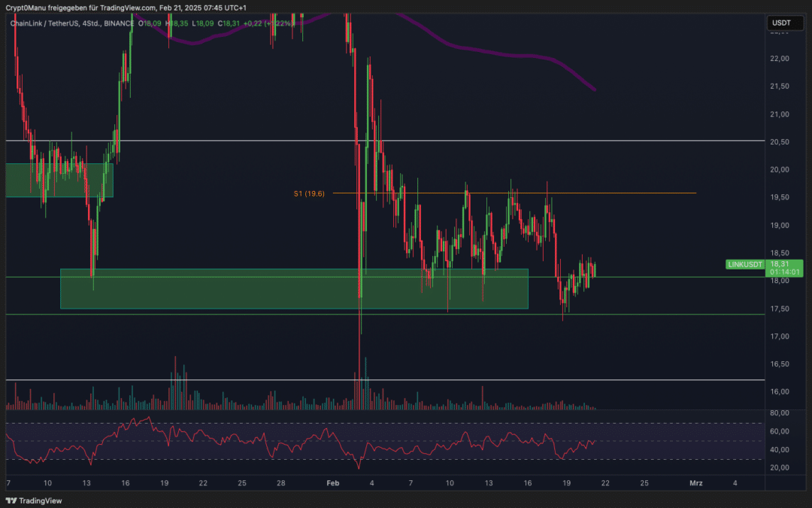Click the RSI 60,00 scale label

pyautogui.click(x=780, y=431)
